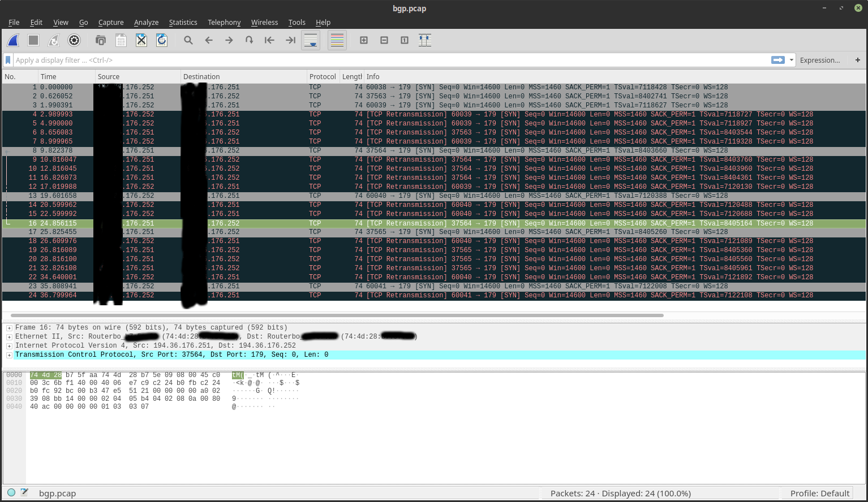Open the Statistics menu

[x=183, y=23]
